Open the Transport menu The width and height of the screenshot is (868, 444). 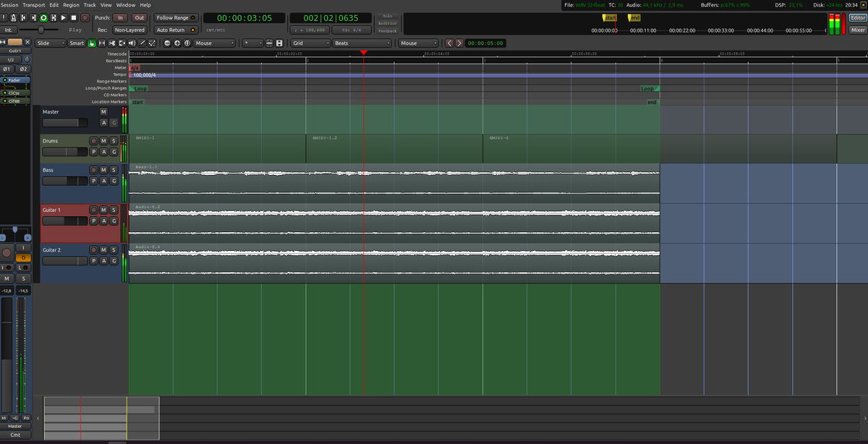[x=33, y=4]
